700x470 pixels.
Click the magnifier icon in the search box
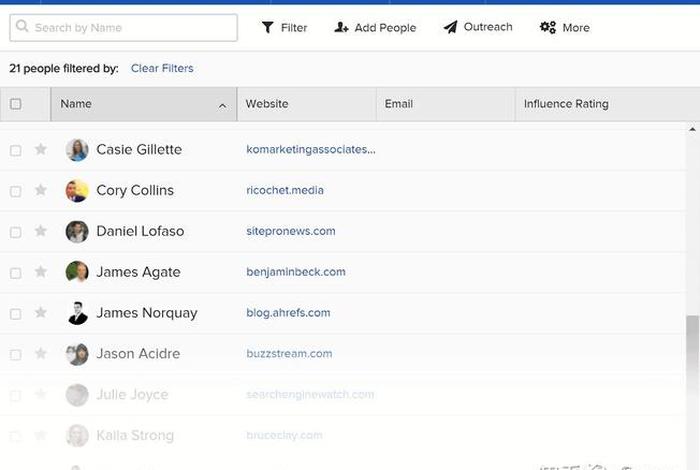(x=22, y=26)
